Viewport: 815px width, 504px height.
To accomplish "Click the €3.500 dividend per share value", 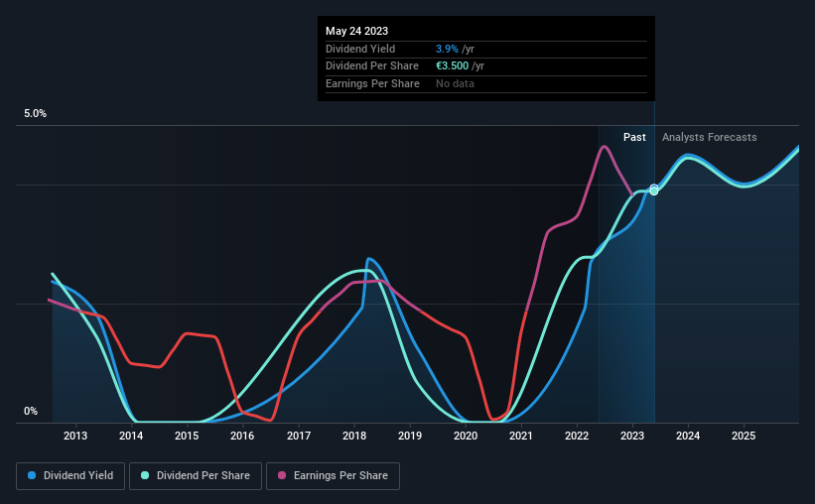I will [x=453, y=66].
